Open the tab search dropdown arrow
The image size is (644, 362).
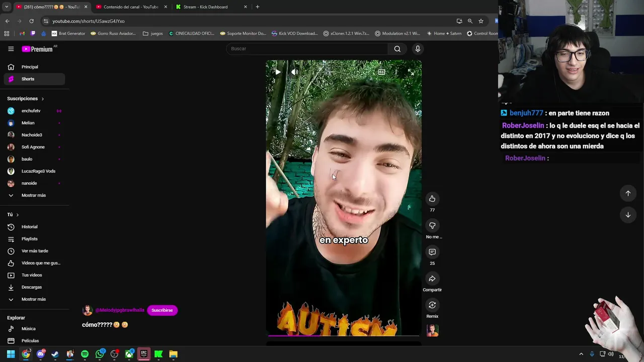pyautogui.click(x=7, y=7)
